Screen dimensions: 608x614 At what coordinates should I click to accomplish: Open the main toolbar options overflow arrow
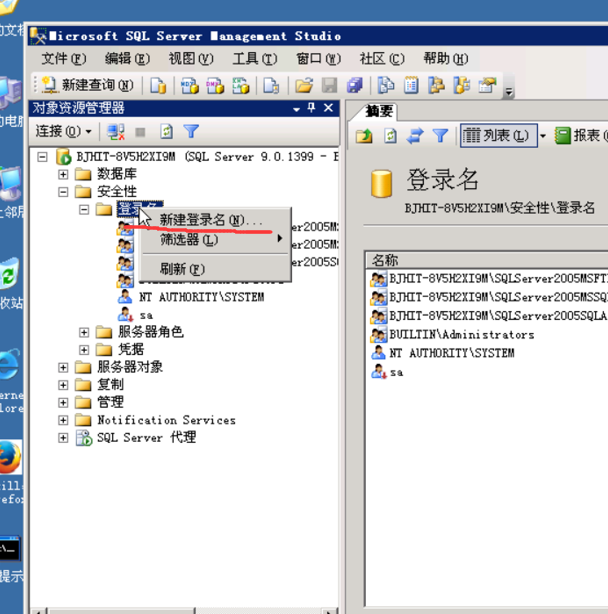pos(509,92)
